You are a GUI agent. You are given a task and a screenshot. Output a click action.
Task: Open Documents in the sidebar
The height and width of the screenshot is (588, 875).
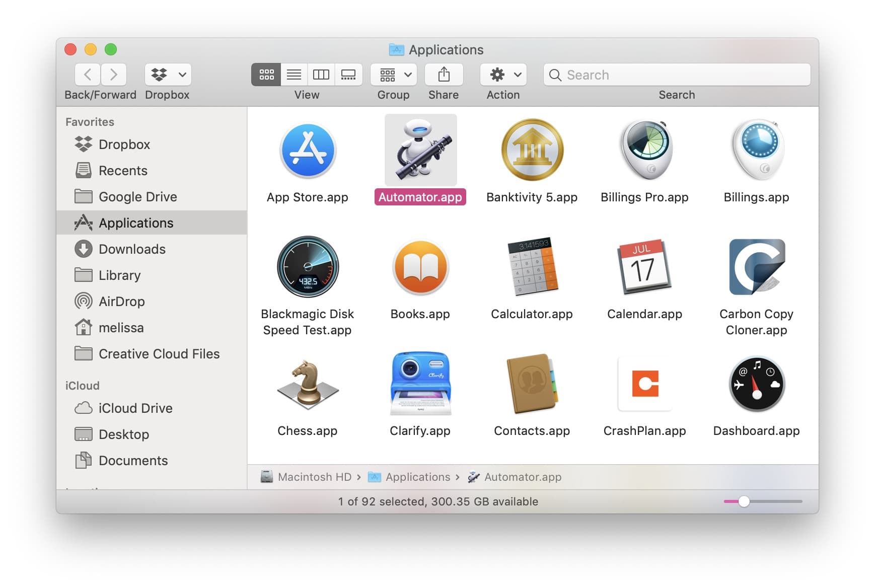pos(152,461)
